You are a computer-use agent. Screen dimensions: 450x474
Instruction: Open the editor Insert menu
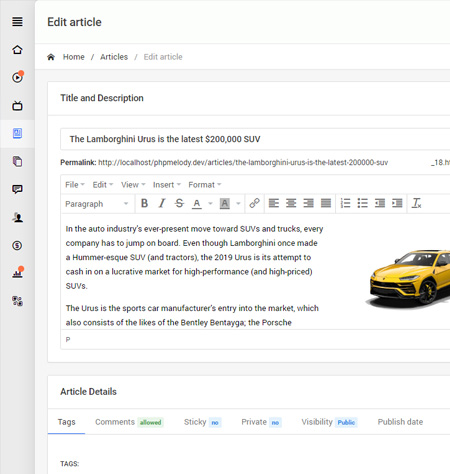167,185
